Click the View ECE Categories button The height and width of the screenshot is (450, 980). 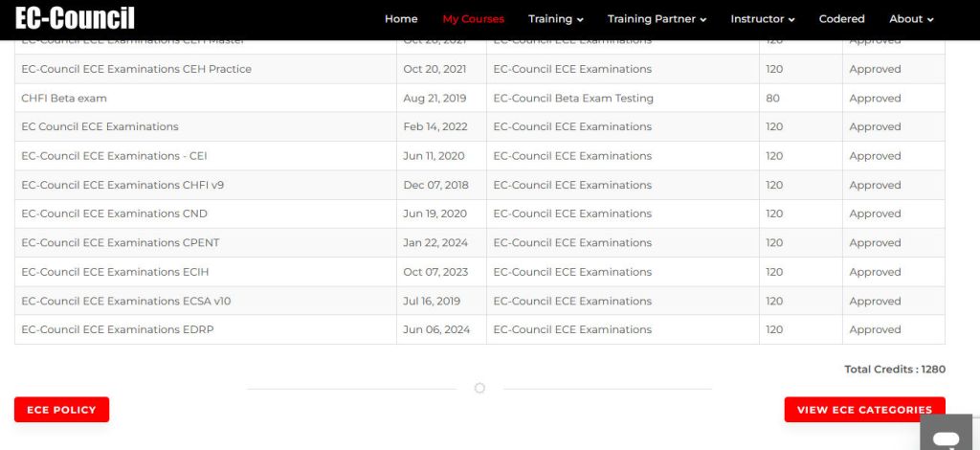coord(864,410)
